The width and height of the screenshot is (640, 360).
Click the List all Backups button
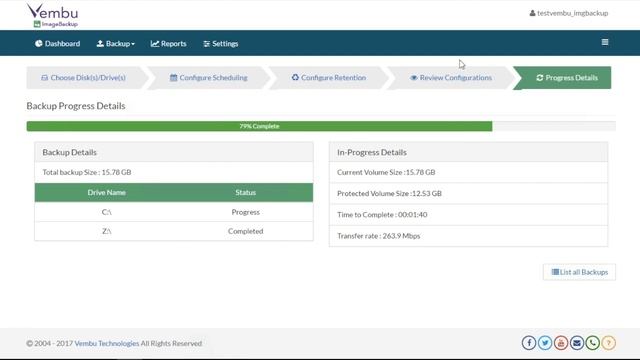coord(579,272)
